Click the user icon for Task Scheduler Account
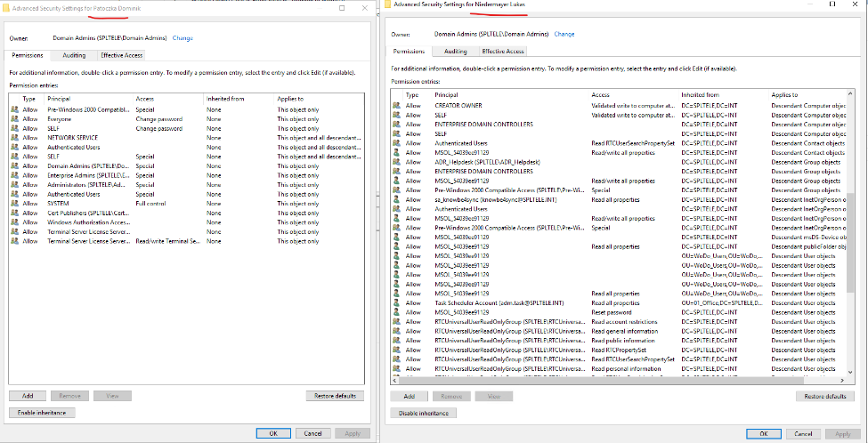 (396, 303)
